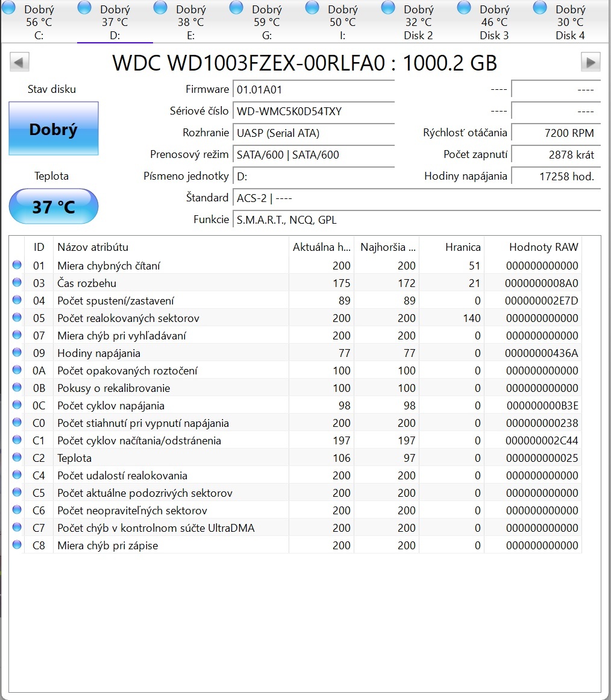Click the blue health circle for the G: drive
Viewport: 611px width, 700px height.
(x=236, y=8)
